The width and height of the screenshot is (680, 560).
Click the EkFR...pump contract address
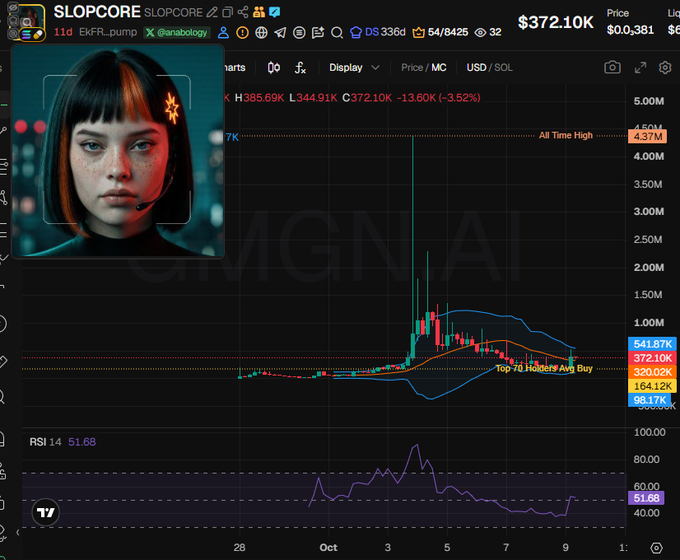108,32
